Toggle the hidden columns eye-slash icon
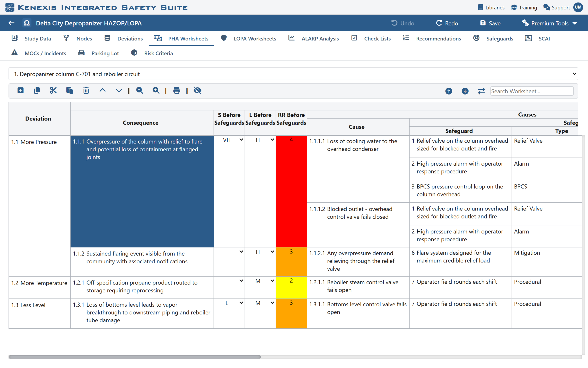Screen dimensions: 588x368 click(x=198, y=91)
